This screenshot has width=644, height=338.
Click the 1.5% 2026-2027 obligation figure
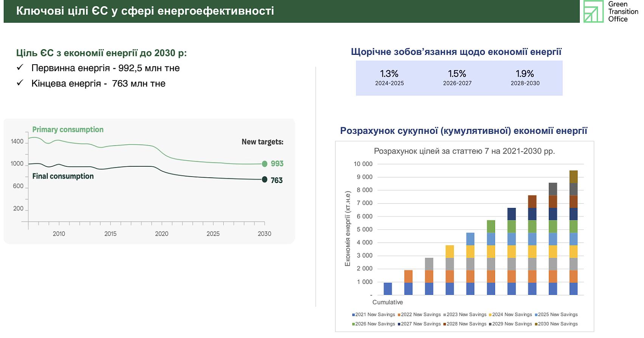[x=457, y=78]
